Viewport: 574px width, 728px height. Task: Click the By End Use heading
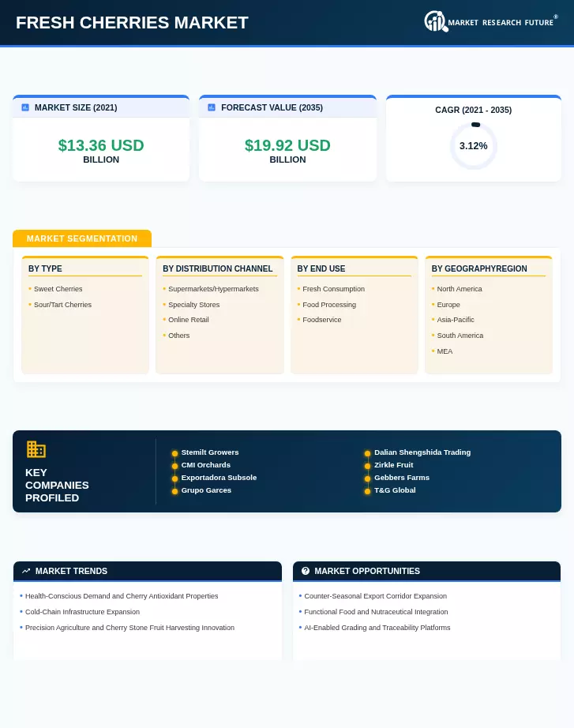click(x=321, y=268)
